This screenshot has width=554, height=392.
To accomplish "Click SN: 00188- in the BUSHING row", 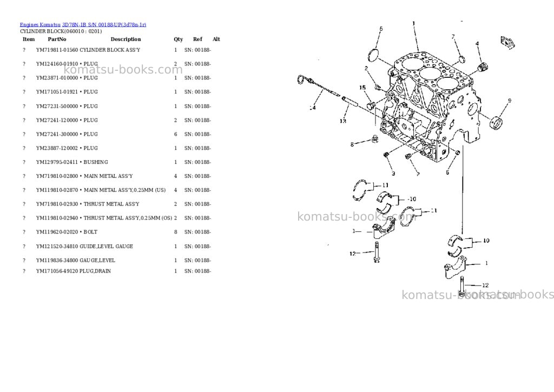I will pyautogui.click(x=197, y=162).
